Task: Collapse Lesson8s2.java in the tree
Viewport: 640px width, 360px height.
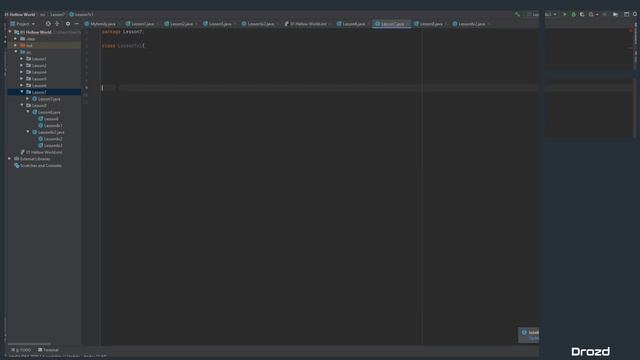Action: [x=28, y=132]
